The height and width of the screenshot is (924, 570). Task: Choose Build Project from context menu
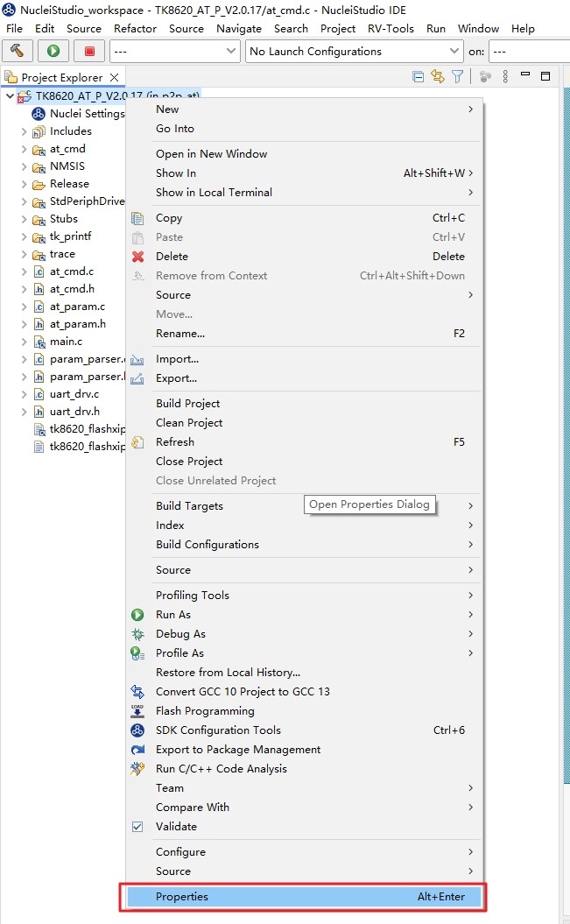pos(305,403)
